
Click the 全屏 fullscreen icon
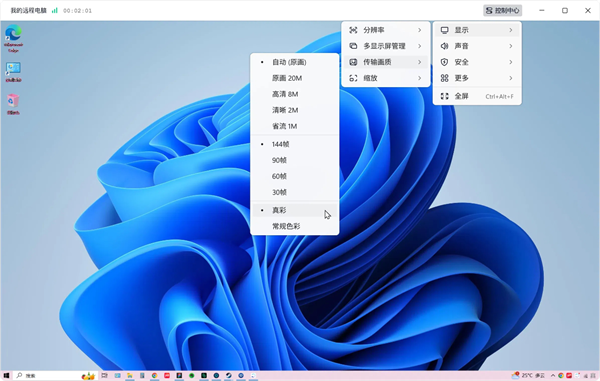[444, 96]
